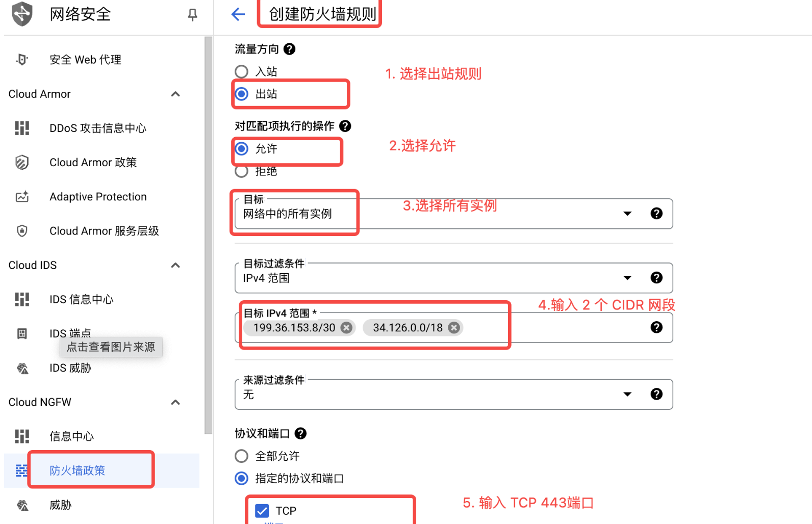Click the 防火墙政策 firewall icon
Image resolution: width=812 pixels, height=524 pixels.
(21, 470)
